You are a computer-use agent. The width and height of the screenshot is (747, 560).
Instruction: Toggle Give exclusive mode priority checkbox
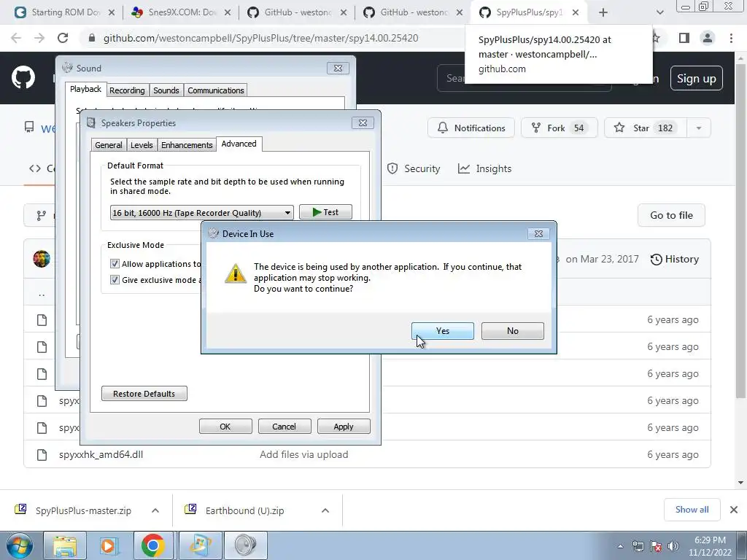pyautogui.click(x=115, y=279)
